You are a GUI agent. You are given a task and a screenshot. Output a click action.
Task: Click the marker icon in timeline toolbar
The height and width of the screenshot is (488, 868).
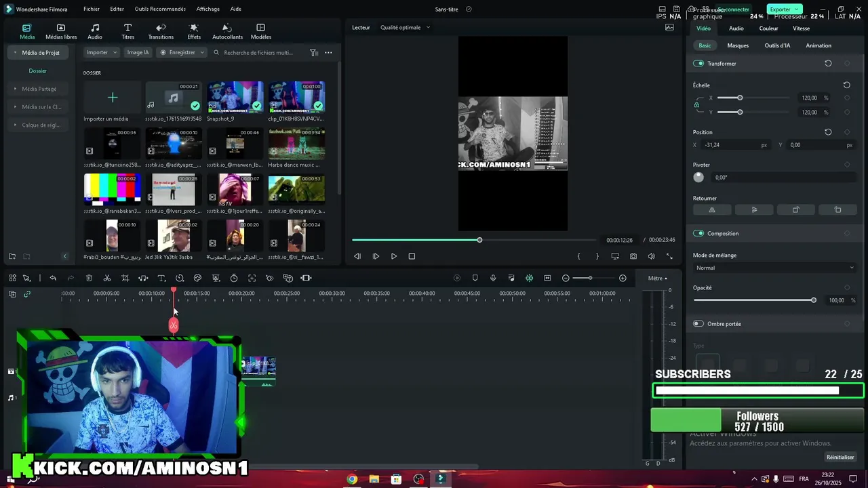click(x=475, y=278)
